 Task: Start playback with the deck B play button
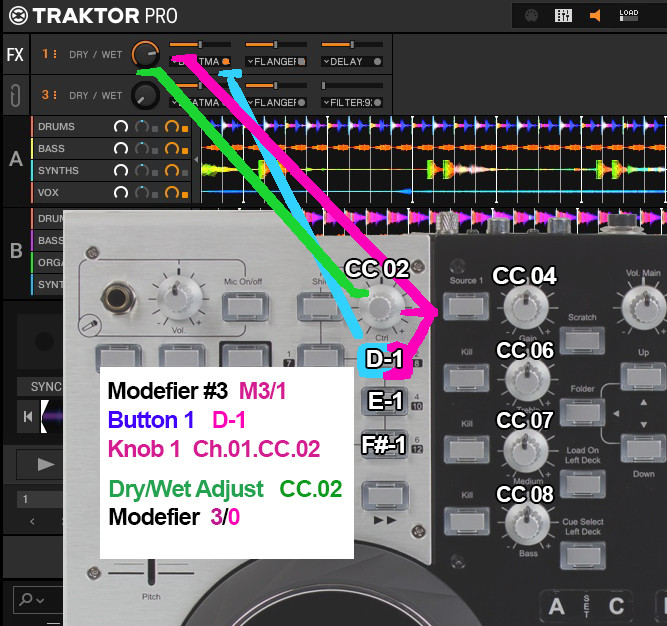pyautogui.click(x=45, y=464)
